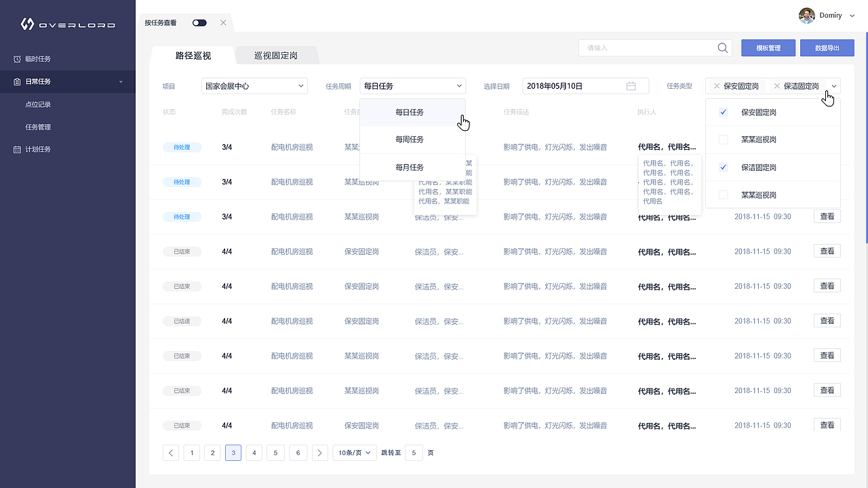This screenshot has width=868, height=488.
Task: Click the last row's 已结束 status badge
Action: click(182, 426)
